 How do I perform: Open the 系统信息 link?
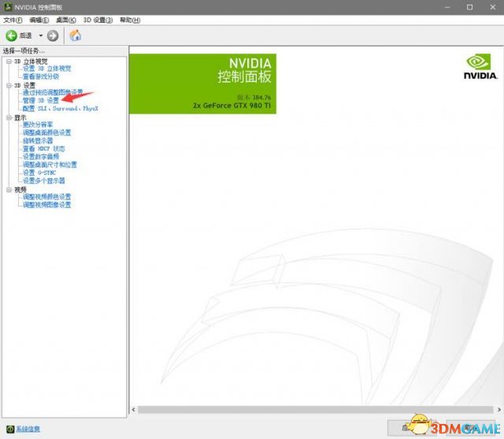(x=28, y=429)
